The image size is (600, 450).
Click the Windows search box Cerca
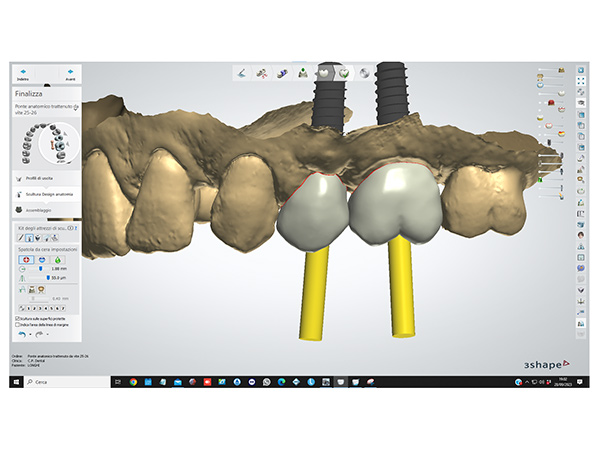60,381
